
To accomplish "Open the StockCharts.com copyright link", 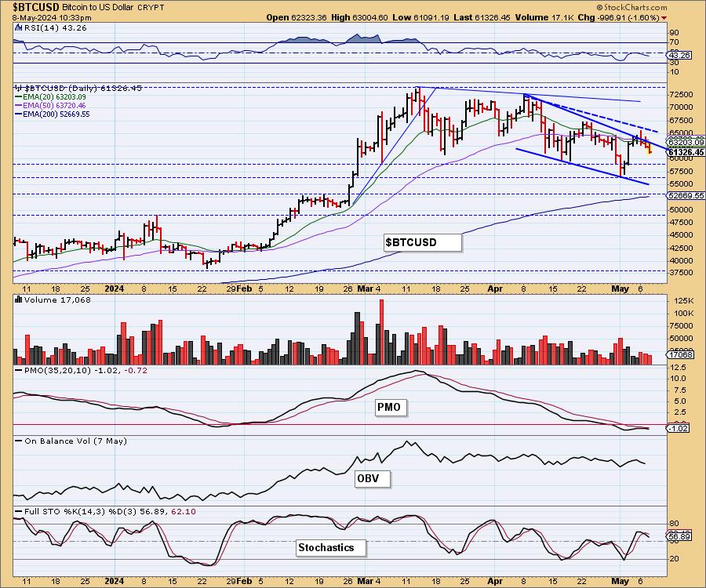I will 631,7.
